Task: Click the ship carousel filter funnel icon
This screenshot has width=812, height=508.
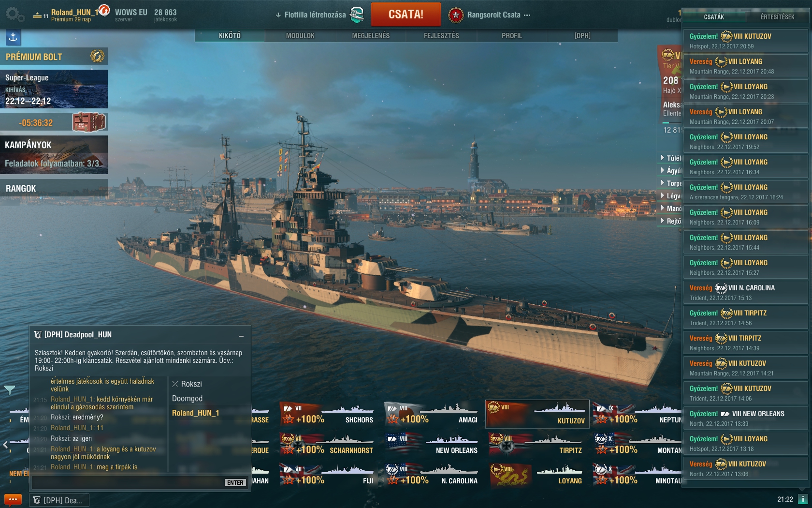Action: point(9,390)
